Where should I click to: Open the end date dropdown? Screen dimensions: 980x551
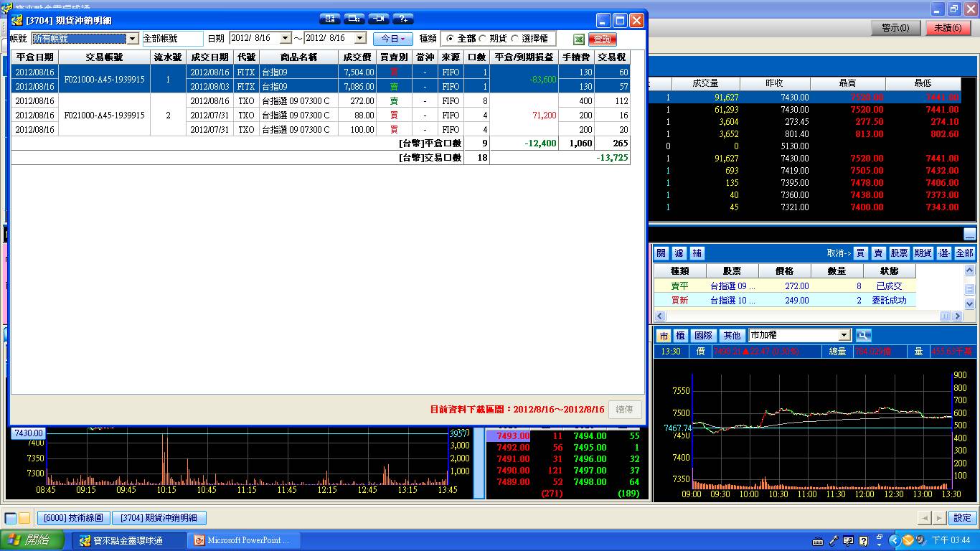pos(360,38)
